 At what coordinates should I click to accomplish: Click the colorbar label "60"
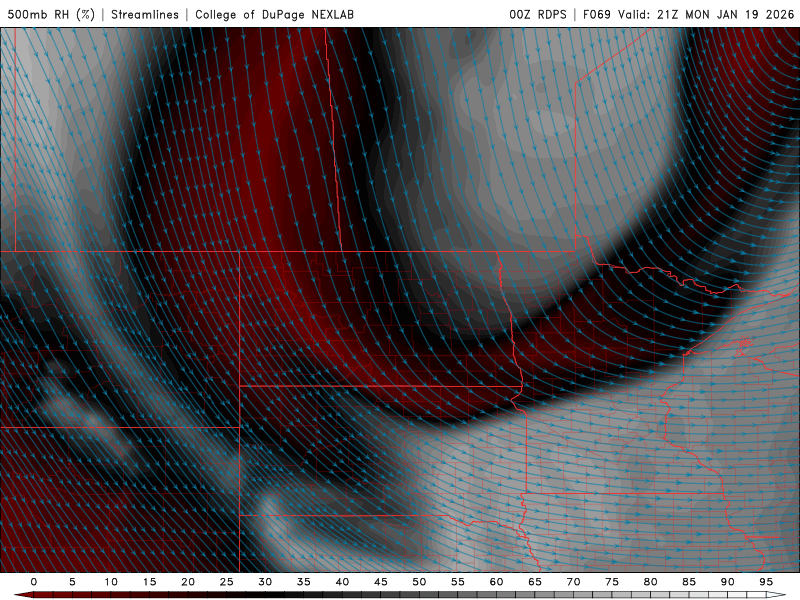tap(496, 582)
